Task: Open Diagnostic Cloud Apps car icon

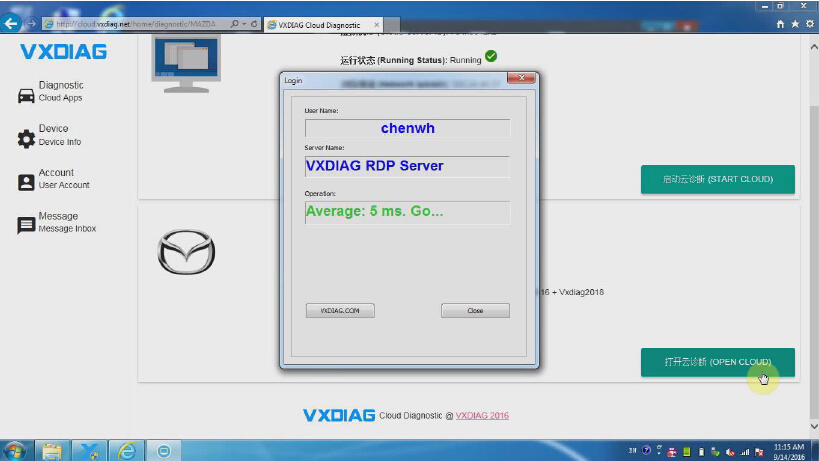Action: [x=26, y=96]
